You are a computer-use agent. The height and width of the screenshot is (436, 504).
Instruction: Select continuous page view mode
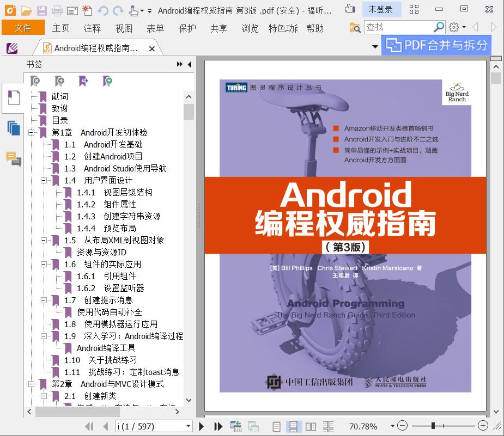coord(293,426)
